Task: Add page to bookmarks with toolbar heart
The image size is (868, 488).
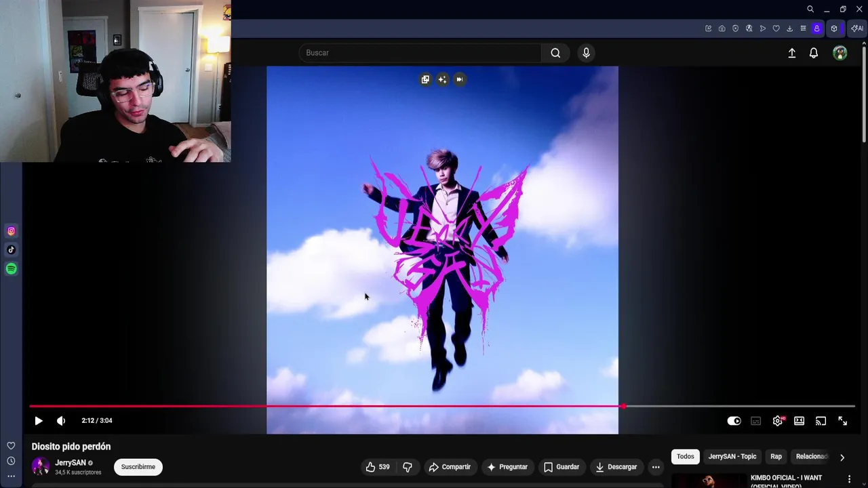Action: click(776, 28)
